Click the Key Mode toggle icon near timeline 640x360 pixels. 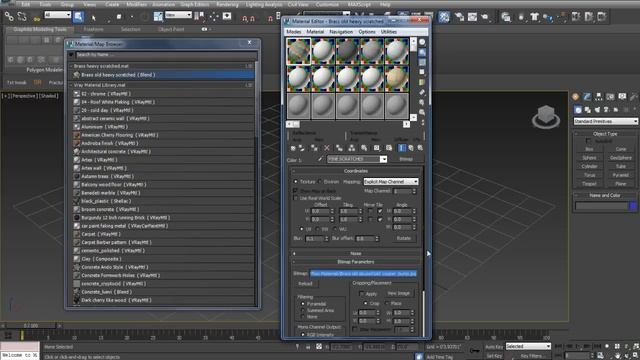click(475, 351)
